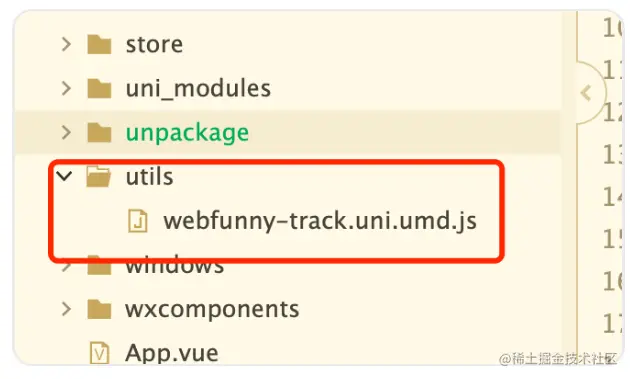
Task: Open the App.vue file
Action: click(172, 353)
